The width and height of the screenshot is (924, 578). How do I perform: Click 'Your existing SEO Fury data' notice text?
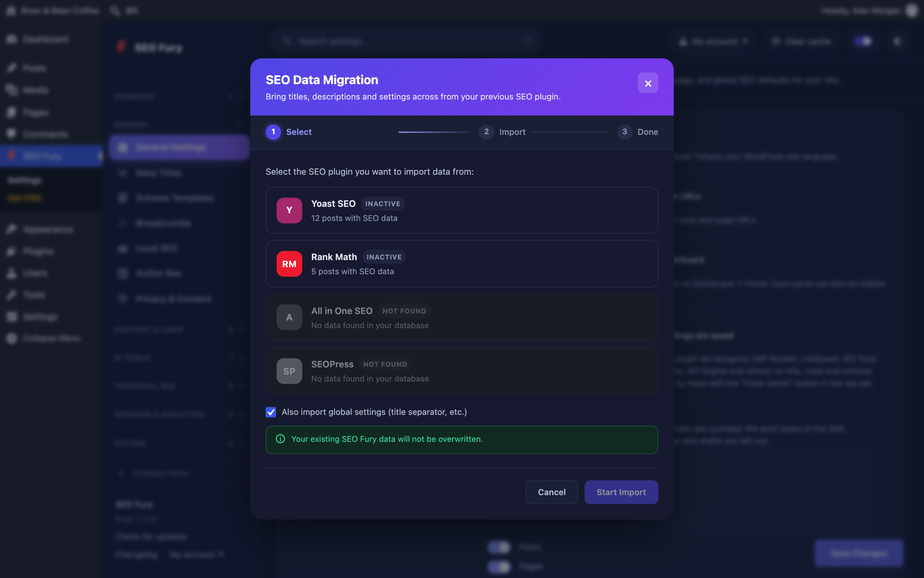click(387, 439)
